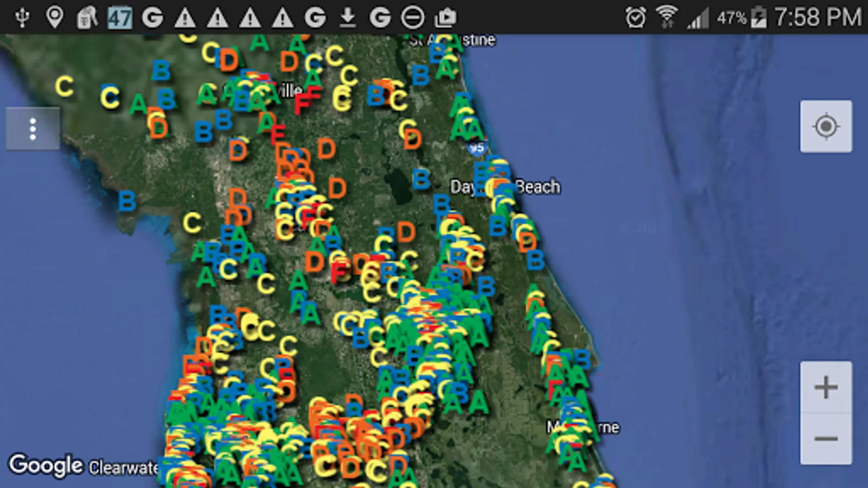
Task: Tap the leftmost warning triangle notification
Action: 185,18
